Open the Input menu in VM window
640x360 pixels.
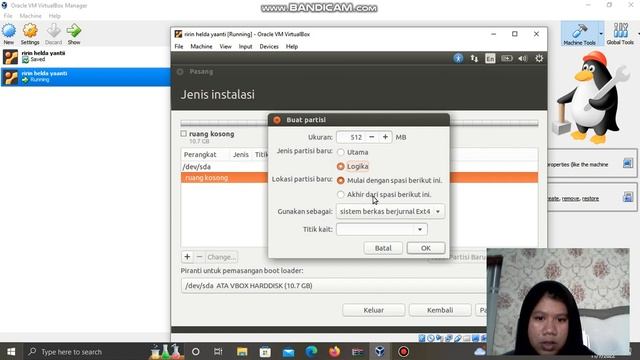point(245,47)
